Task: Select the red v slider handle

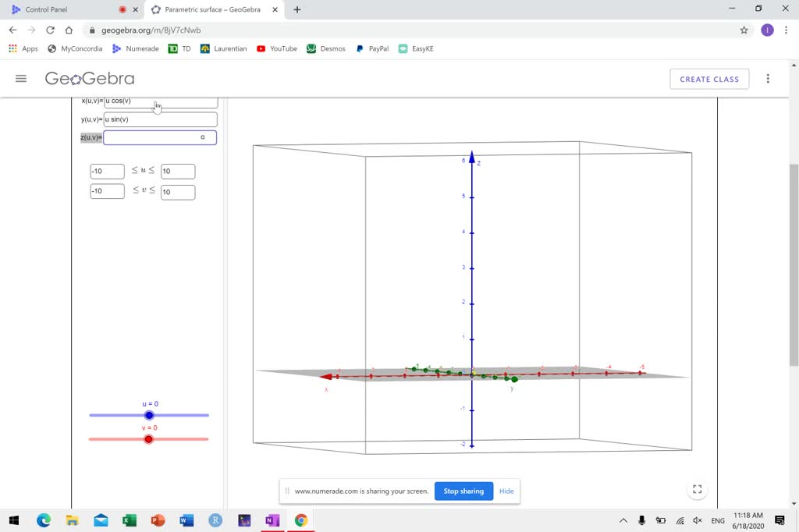Action: coord(148,439)
